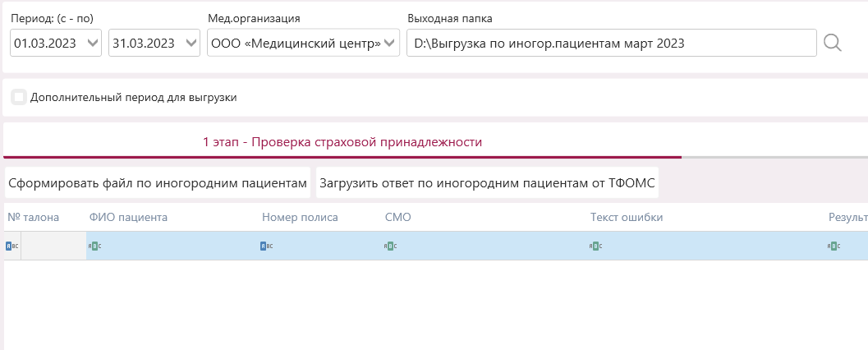The image size is (868, 350).
Task: Click filter icon in the rightmost Результ column
Action: tap(834, 246)
